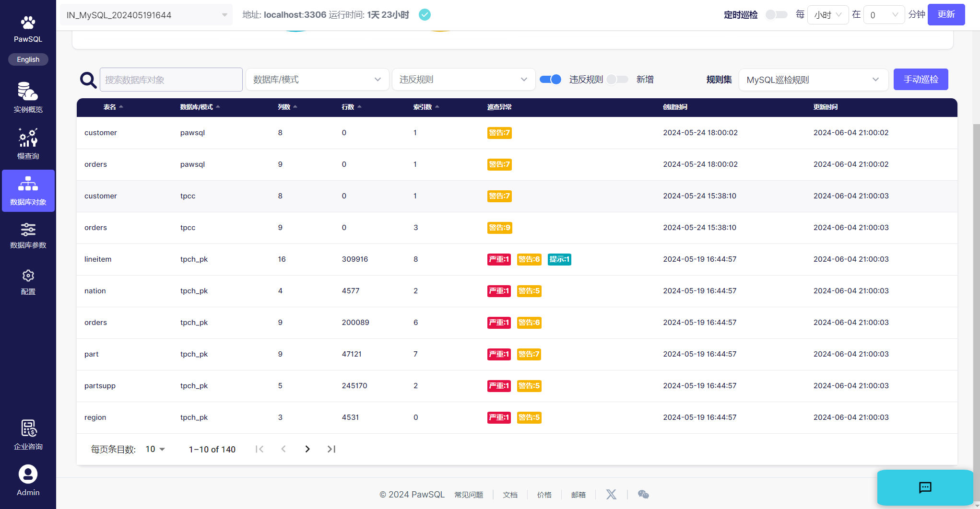This screenshot has width=980, height=509.
Task: Turn off the 违反规则 filter switch
Action: coord(550,80)
